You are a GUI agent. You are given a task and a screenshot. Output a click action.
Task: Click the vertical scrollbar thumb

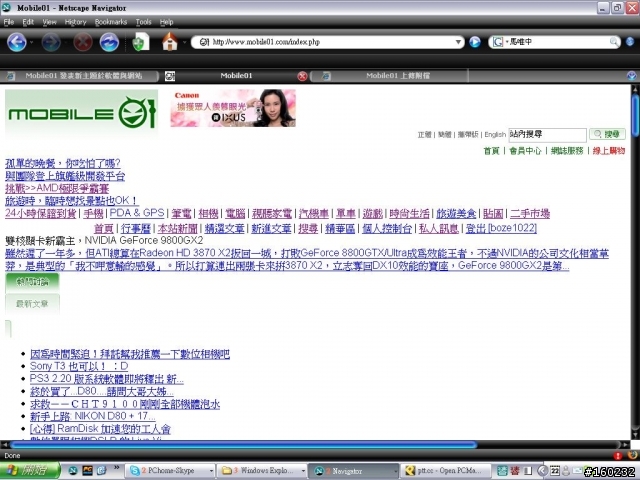(x=635, y=115)
